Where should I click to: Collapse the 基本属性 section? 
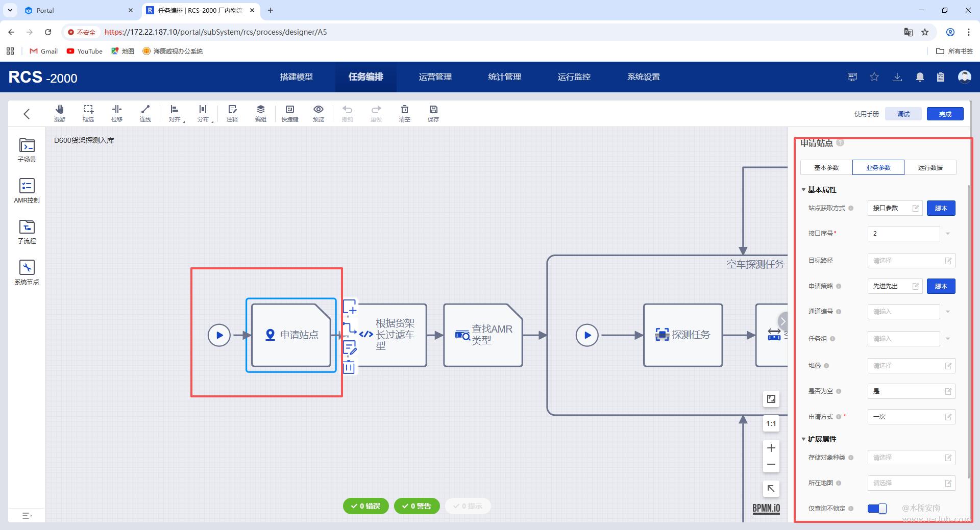(803, 190)
